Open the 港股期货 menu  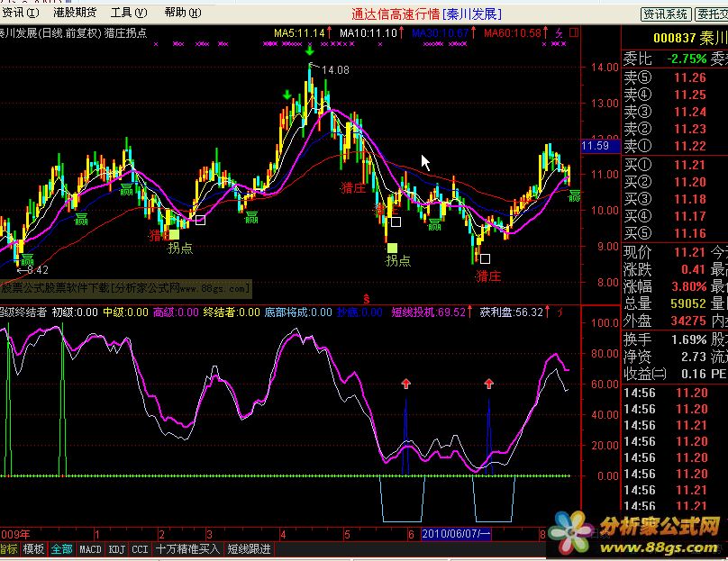[75, 13]
